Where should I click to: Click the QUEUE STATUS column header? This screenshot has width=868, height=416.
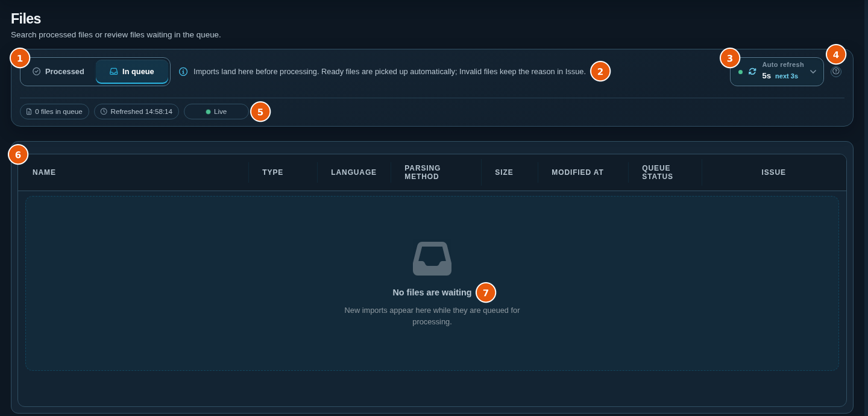658,172
